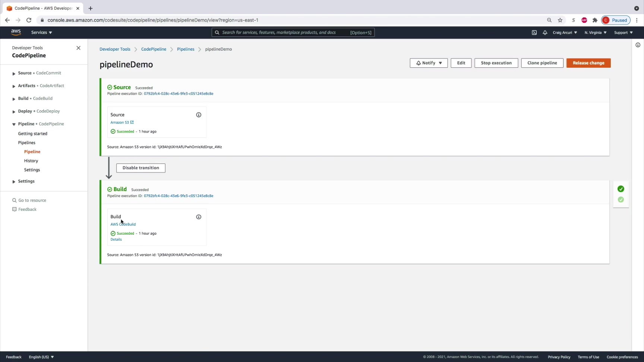
Task: Expand Deploy CodeDeploy section
Action: click(14, 111)
